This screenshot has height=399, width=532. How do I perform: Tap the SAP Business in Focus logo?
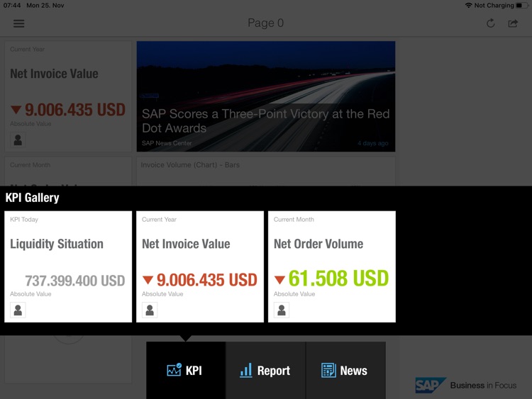point(466,385)
